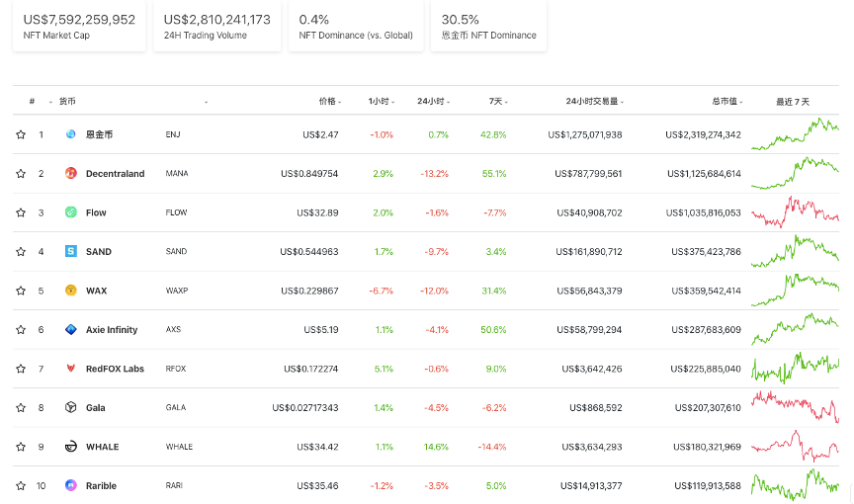View the Rarible 7-day sparkline chart
854x504 pixels.
pyautogui.click(x=795, y=485)
